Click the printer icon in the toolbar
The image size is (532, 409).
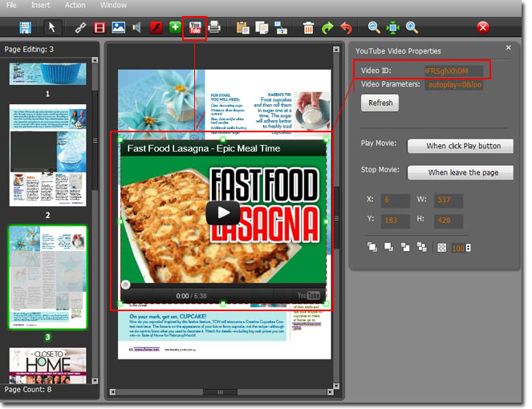[214, 26]
